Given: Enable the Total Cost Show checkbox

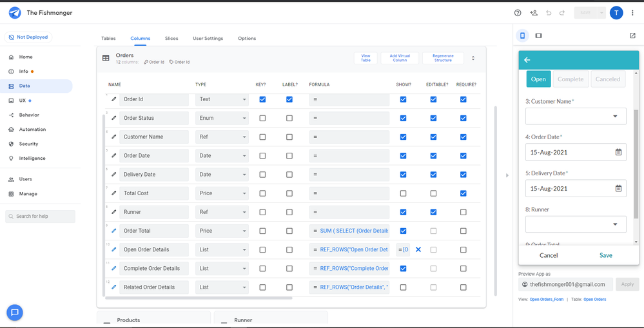Looking at the screenshot, I should 403,193.
